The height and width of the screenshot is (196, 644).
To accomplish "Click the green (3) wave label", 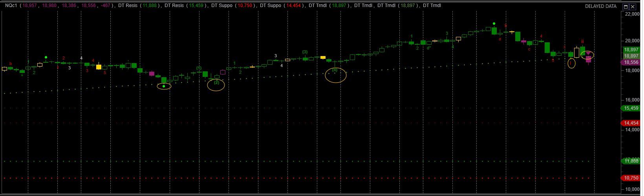I will (305, 52).
